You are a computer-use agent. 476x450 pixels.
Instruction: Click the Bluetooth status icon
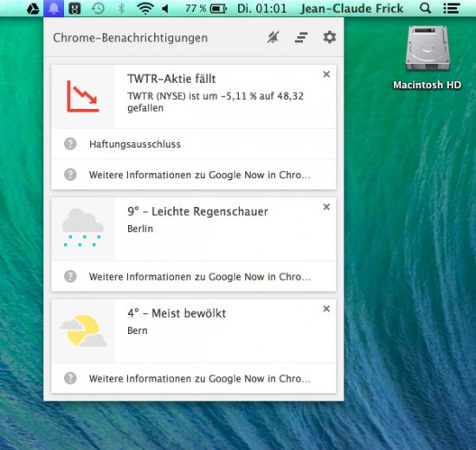(x=121, y=9)
